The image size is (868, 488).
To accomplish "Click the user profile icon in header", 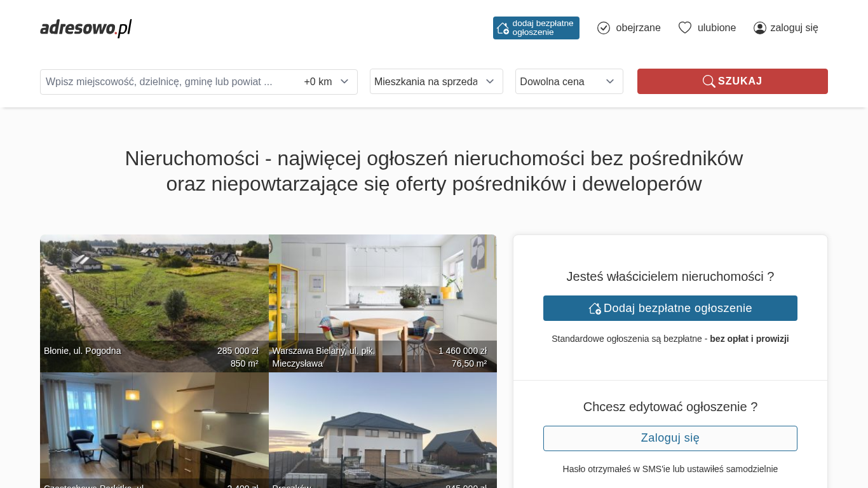I will tap(760, 28).
